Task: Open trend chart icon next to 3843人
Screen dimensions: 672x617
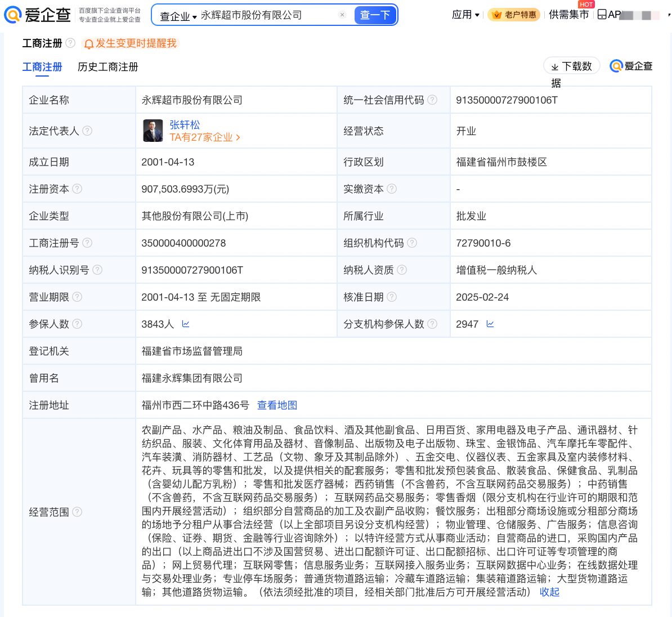Action: [186, 324]
